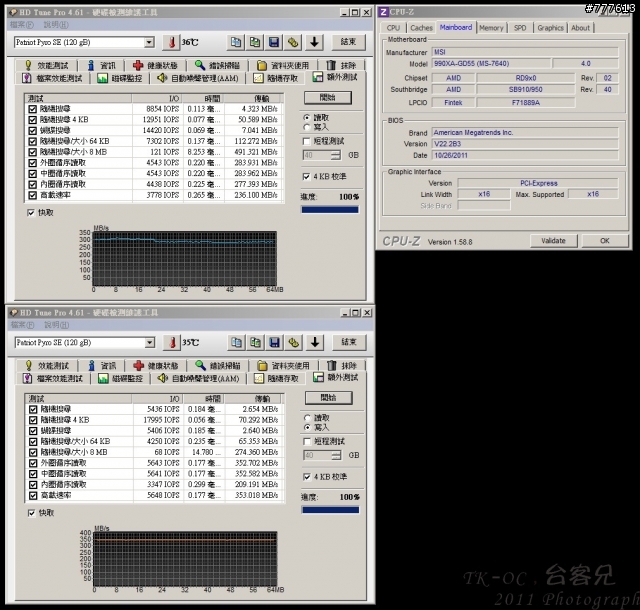Open Benchmark tab (lightbulb) in top window
Image resolution: width=640 pixels, height=610 pixels.
click(x=46, y=65)
